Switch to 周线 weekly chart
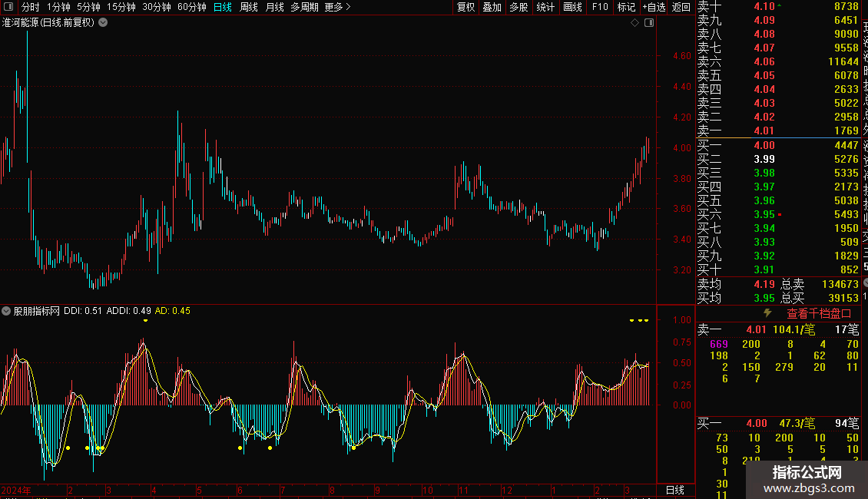Image resolution: width=868 pixels, height=499 pixels. tap(249, 7)
